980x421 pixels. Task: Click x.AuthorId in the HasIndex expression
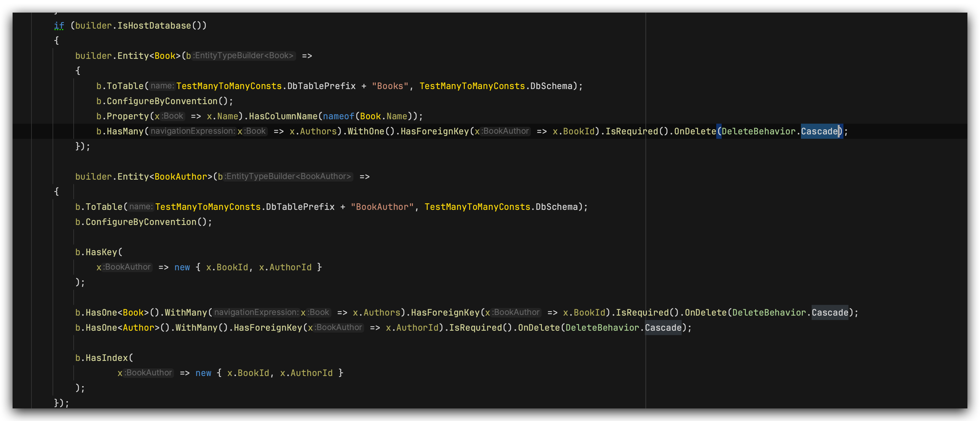pyautogui.click(x=306, y=373)
